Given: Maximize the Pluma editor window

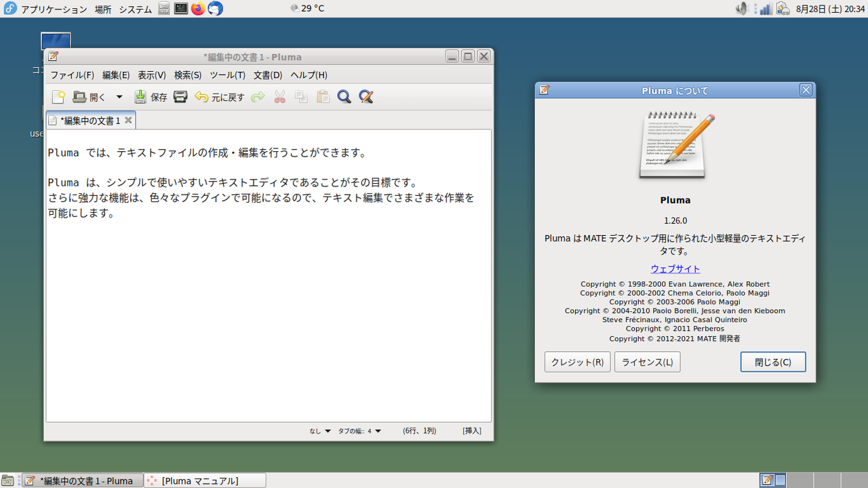Looking at the screenshot, I should click(x=468, y=57).
